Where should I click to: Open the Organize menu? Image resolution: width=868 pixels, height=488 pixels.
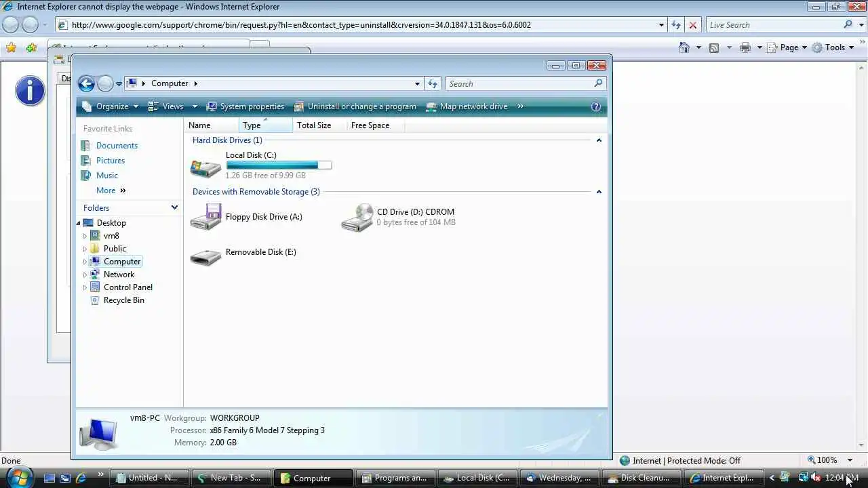(x=110, y=106)
